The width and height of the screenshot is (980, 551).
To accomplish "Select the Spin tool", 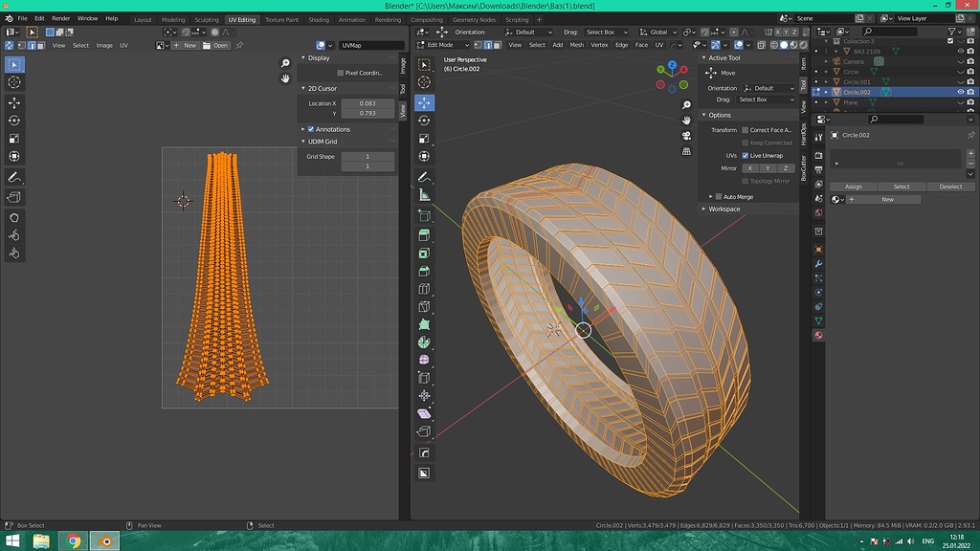I will (424, 342).
